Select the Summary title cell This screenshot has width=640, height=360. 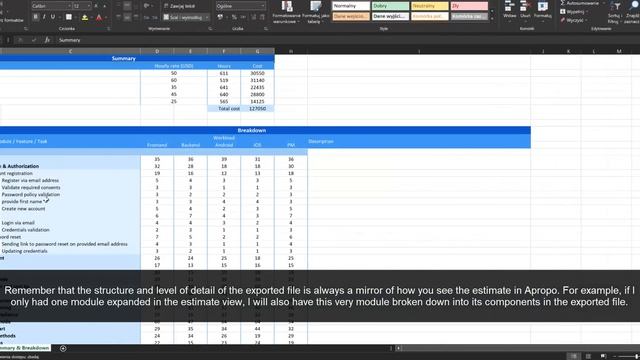(x=124, y=58)
